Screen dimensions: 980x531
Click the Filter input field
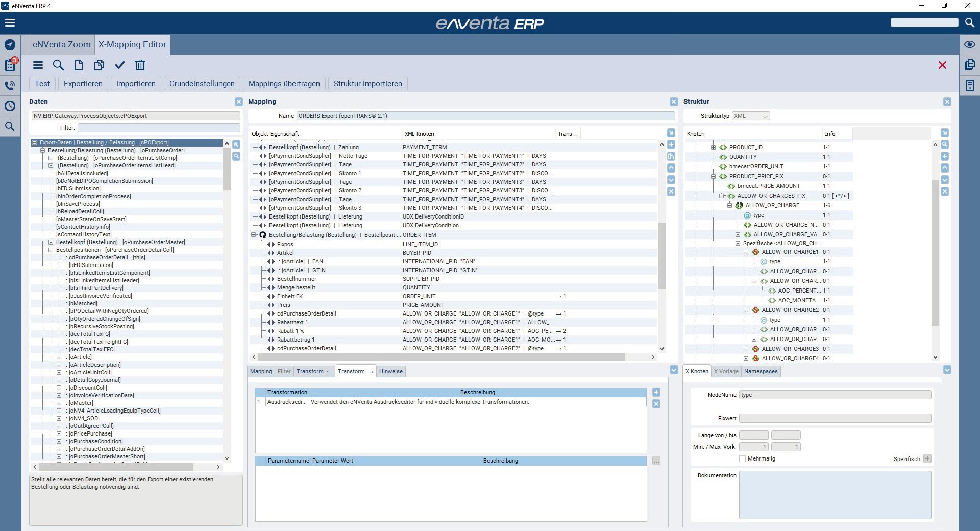(x=158, y=128)
